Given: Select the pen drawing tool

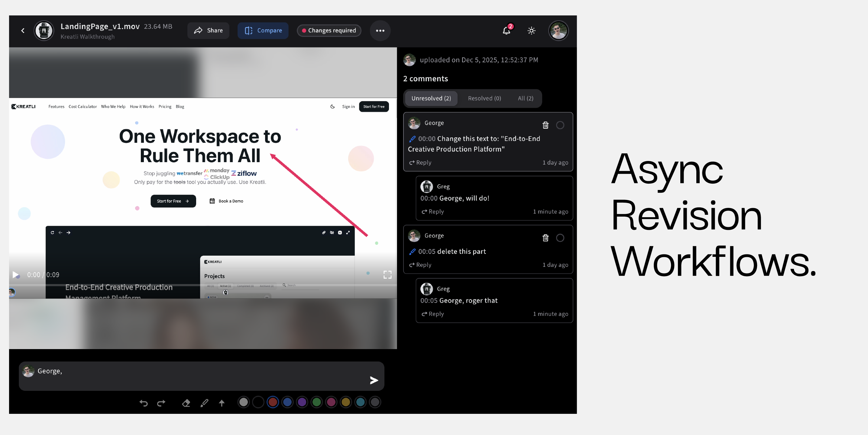Looking at the screenshot, I should pos(204,403).
